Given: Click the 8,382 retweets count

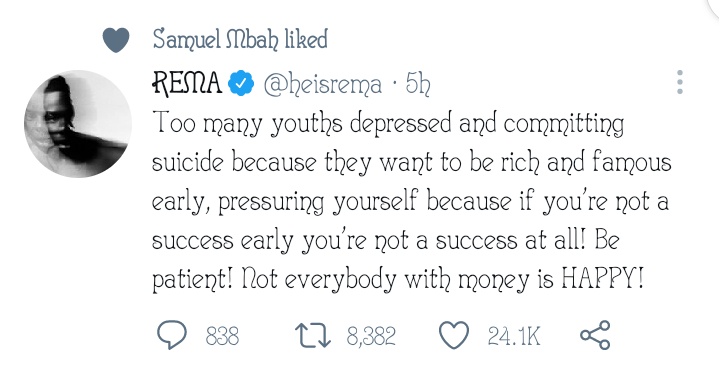Looking at the screenshot, I should 371,336.
